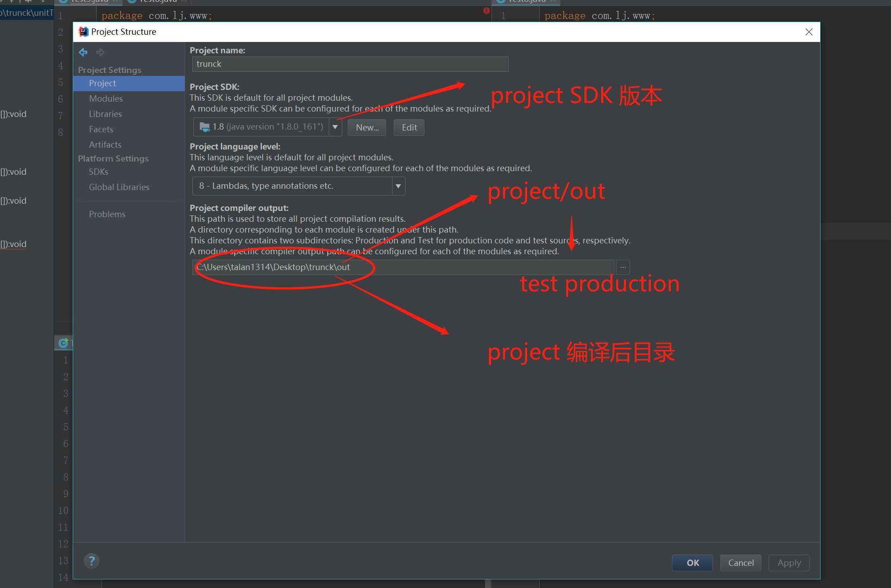Image resolution: width=891 pixels, height=588 pixels.
Task: Click the red error indicator in editor
Action: pyautogui.click(x=486, y=11)
